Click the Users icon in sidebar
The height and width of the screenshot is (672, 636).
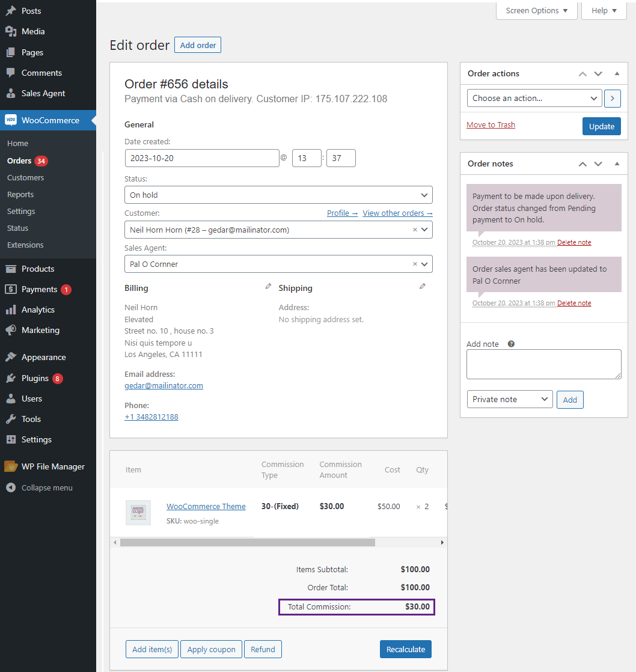[11, 399]
